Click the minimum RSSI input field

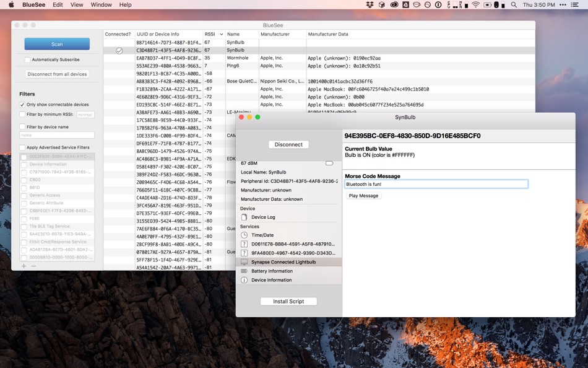85,115
